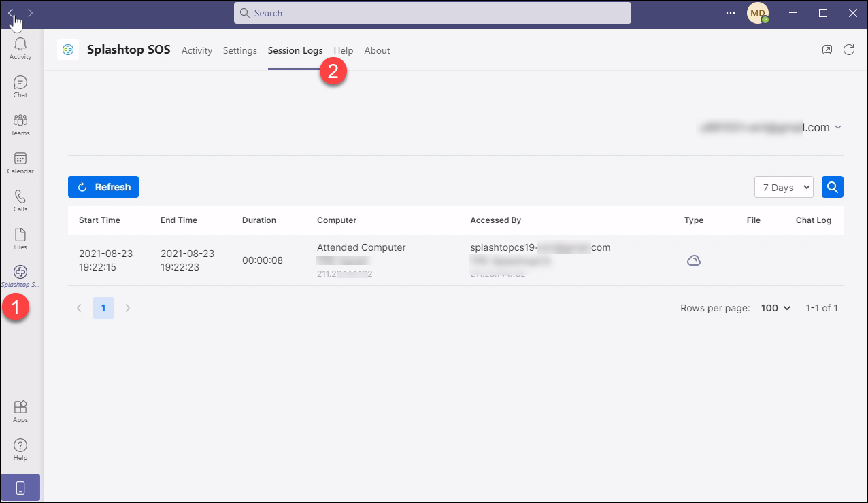This screenshot has height=503, width=868.
Task: Reload the tab with the circular refresh icon
Action: (849, 50)
